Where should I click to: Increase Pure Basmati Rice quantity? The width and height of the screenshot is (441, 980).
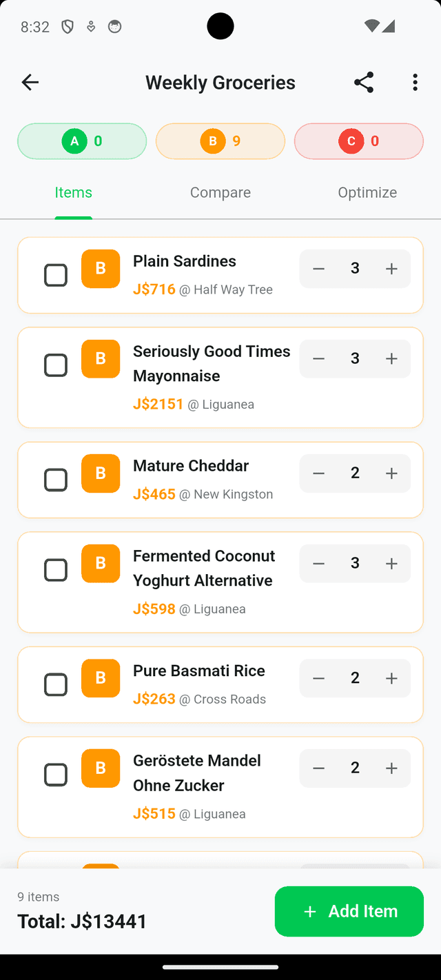[x=391, y=679]
